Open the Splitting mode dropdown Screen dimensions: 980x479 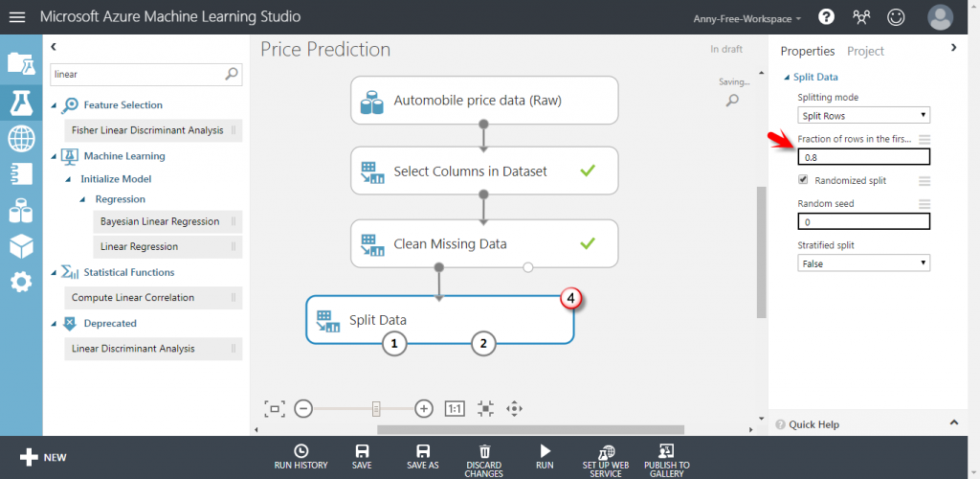click(864, 115)
